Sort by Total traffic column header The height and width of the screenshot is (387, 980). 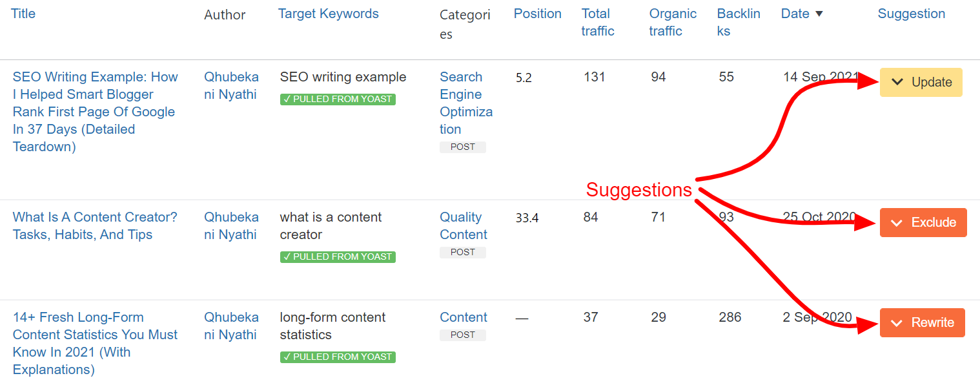point(598,23)
